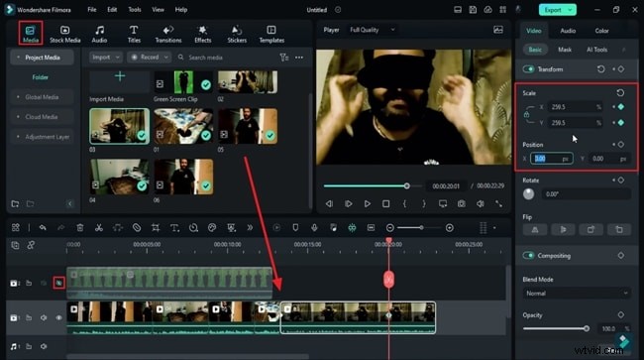
Task: Click the flip vertical button
Action: point(563,230)
